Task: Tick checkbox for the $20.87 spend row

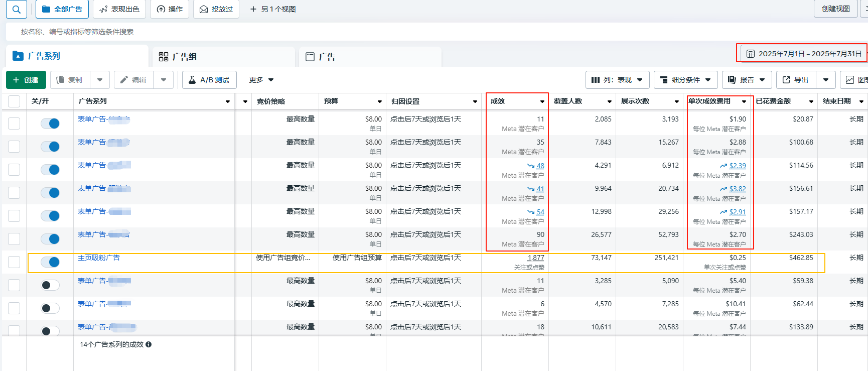Action: pyautogui.click(x=14, y=123)
